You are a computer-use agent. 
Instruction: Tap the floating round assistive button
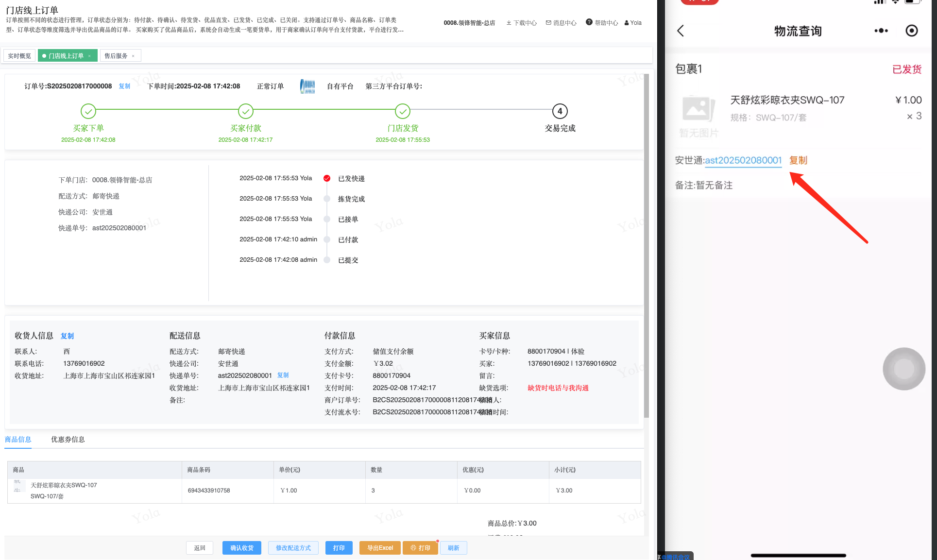(x=903, y=369)
